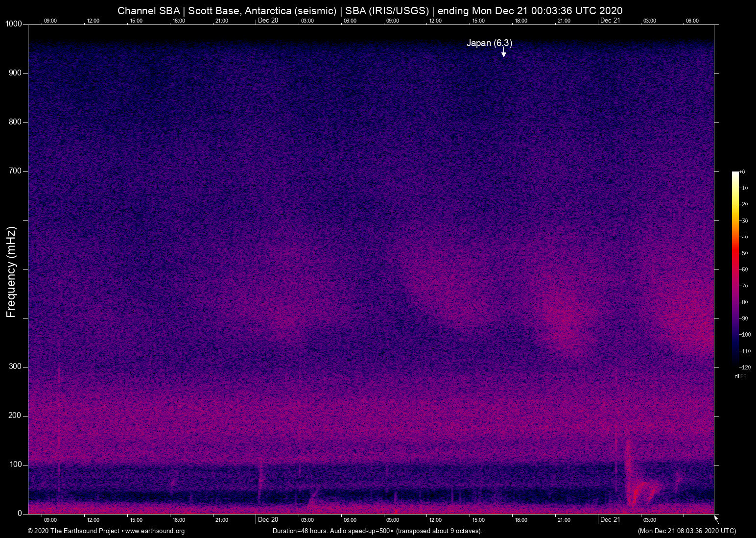Click the Dec 21 label on the top time axis
Screen dimensions: 756x538
tap(610, 20)
